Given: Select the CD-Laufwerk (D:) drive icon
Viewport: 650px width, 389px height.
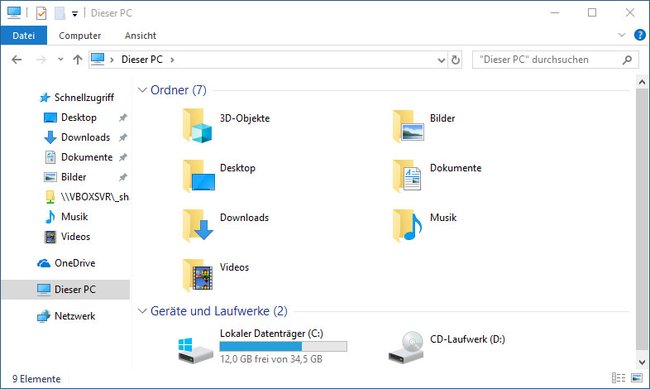Looking at the screenshot, I should (x=406, y=347).
